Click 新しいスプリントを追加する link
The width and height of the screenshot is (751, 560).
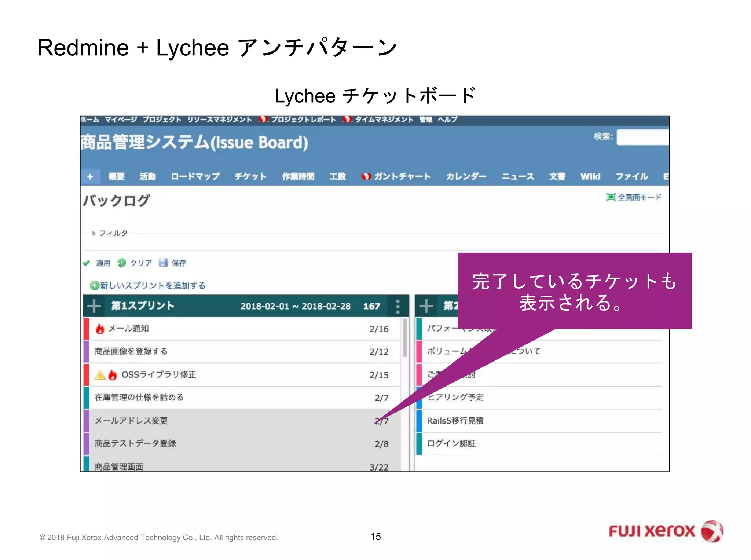(x=153, y=285)
